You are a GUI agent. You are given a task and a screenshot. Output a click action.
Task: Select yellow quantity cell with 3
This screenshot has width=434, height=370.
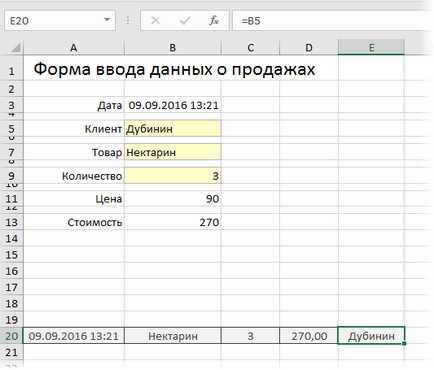tap(173, 176)
